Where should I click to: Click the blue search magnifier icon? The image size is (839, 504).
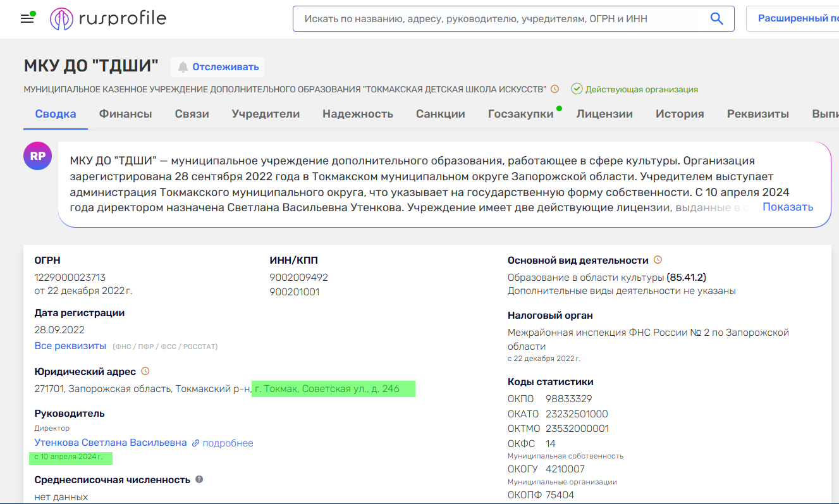(x=716, y=18)
